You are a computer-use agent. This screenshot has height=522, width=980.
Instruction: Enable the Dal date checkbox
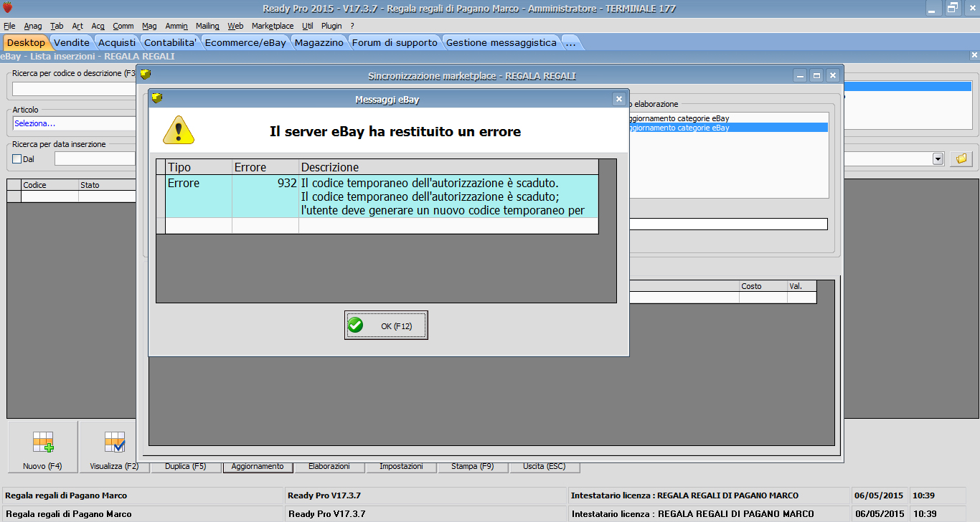point(17,158)
